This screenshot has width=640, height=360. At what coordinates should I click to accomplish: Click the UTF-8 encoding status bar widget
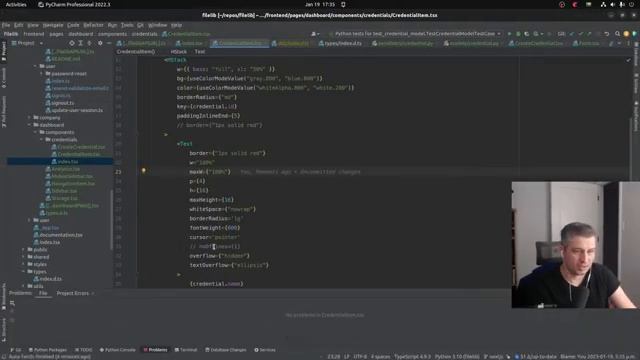point(360,356)
